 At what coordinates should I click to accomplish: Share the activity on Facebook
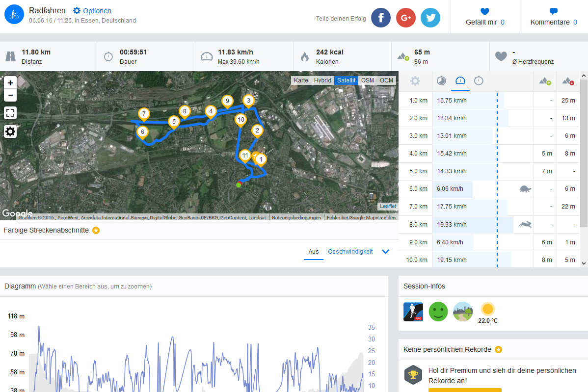(x=380, y=18)
